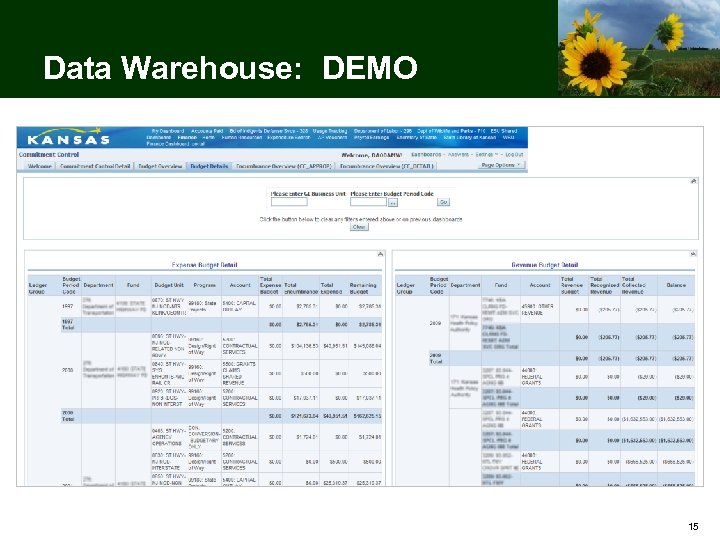Click the Revenue Budget Detail title
Screen dimensions: 720x540
(x=545, y=265)
